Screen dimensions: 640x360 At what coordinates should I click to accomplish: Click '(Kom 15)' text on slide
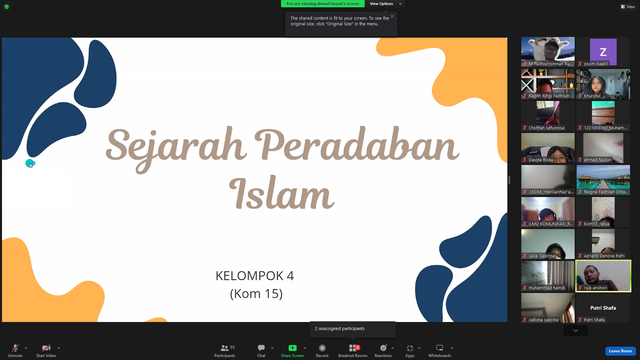[256, 293]
